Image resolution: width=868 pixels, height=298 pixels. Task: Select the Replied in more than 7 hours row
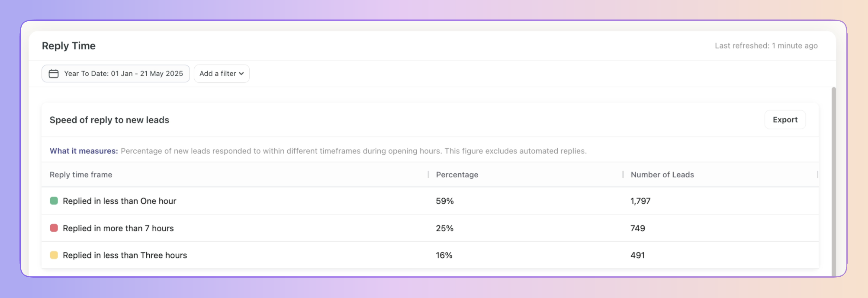(x=430, y=228)
